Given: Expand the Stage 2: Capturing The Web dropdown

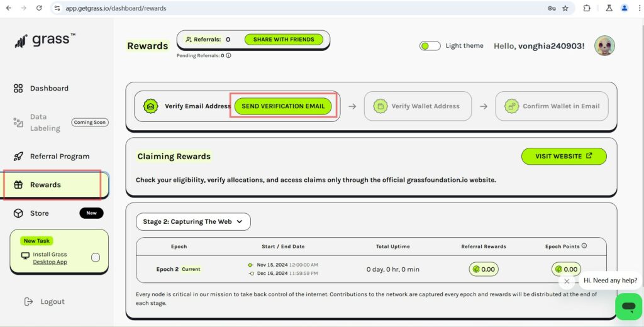Looking at the screenshot, I should pyautogui.click(x=193, y=221).
